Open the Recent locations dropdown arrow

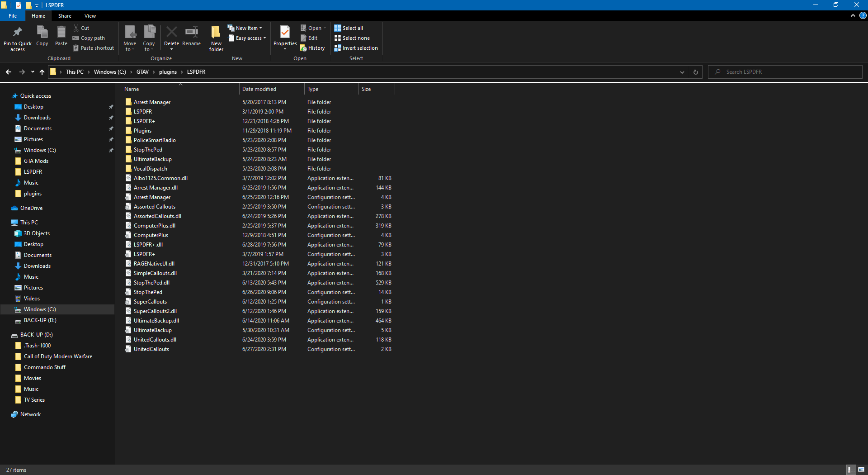tap(33, 72)
